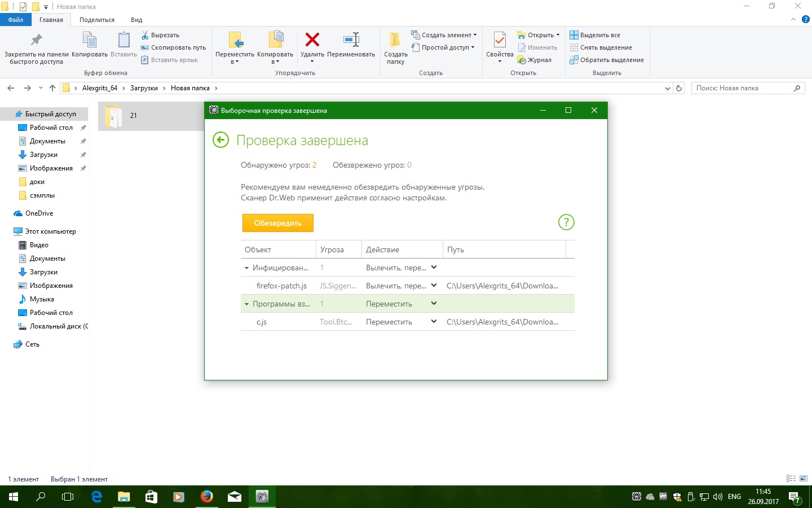Select Загрузки under Quick access
Viewport: 812px width, 508px height.
(x=43, y=155)
